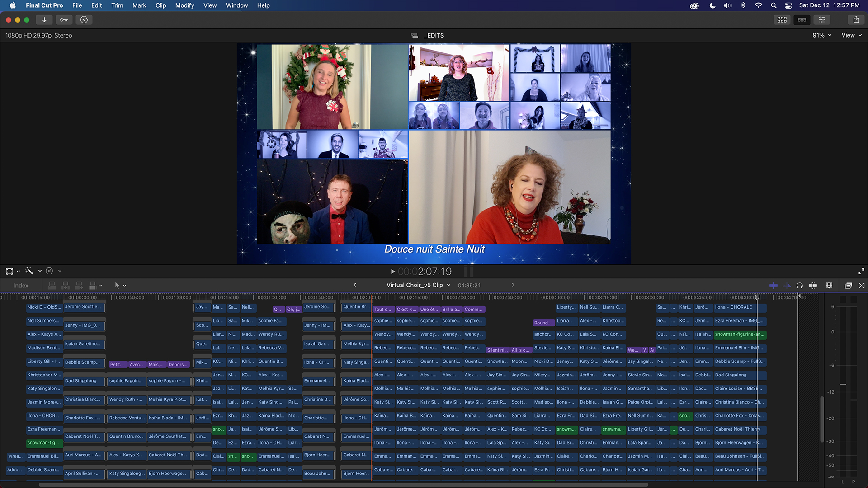
Task: Open the Retime options dropdown arrow
Action: coord(60,271)
